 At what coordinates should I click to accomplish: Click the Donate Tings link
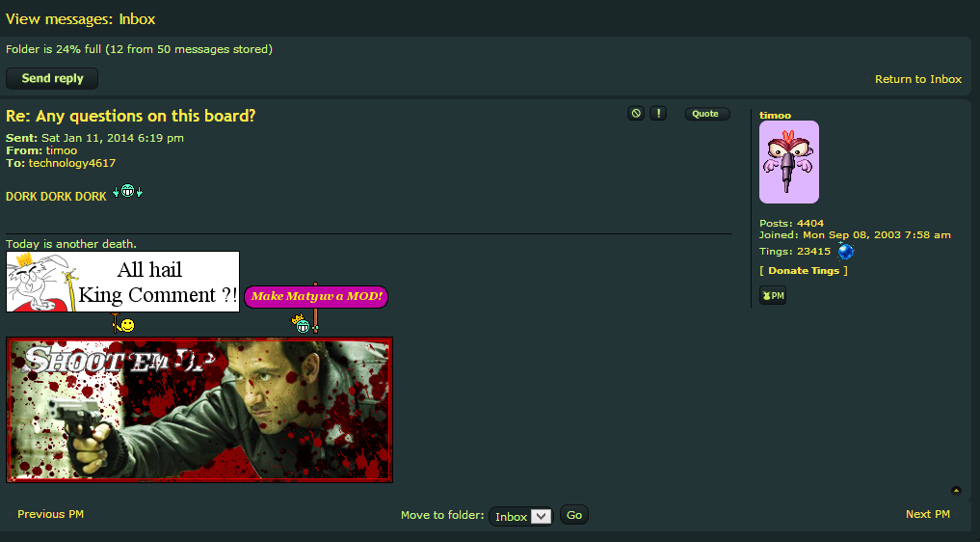804,270
